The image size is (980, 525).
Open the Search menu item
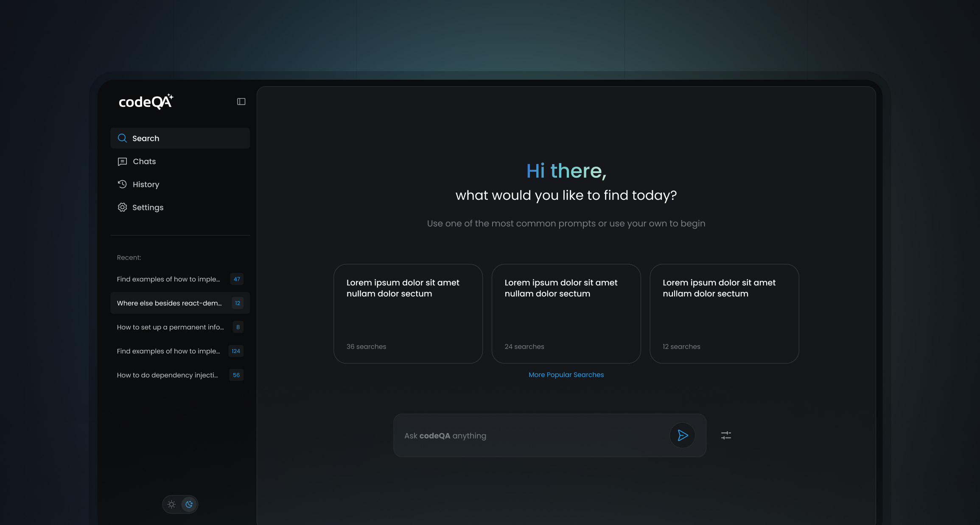point(180,138)
